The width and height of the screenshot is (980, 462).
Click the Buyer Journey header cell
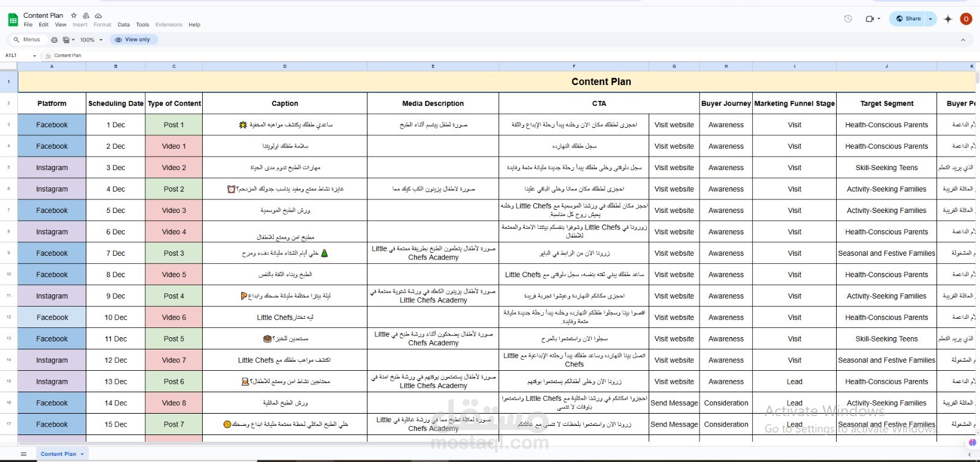click(x=726, y=103)
